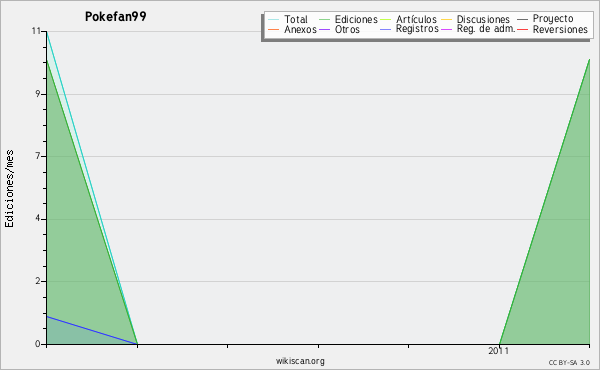Click the Ediciones/mes axis label
Viewport: 600px width, 370px height.
pyautogui.click(x=9, y=189)
